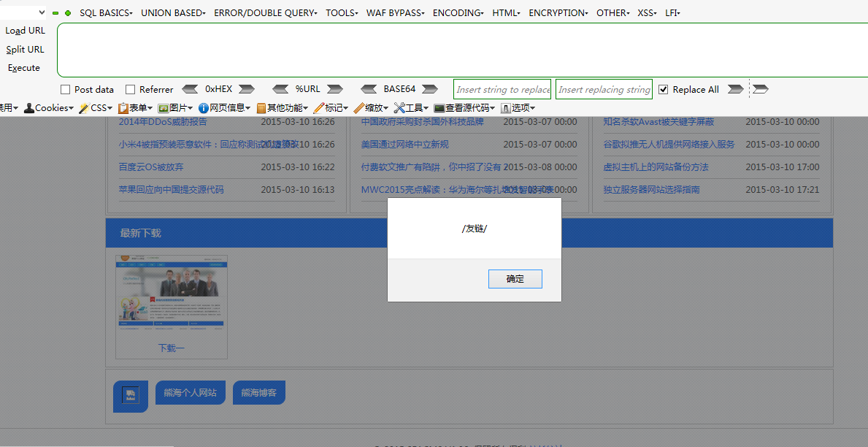Click the 缩放 ruler icon
The image size is (868, 447).
tap(358, 108)
